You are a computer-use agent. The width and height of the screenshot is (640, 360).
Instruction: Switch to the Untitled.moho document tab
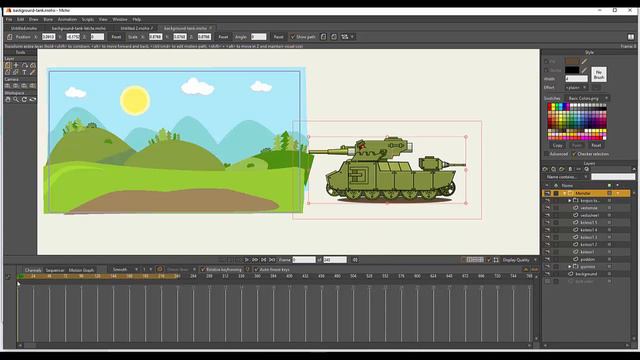pos(24,28)
